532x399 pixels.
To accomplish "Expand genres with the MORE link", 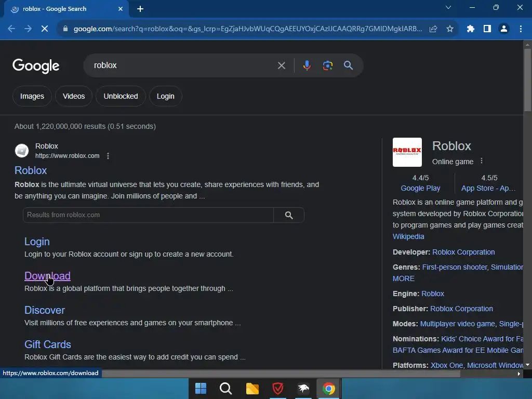I will coord(403,278).
